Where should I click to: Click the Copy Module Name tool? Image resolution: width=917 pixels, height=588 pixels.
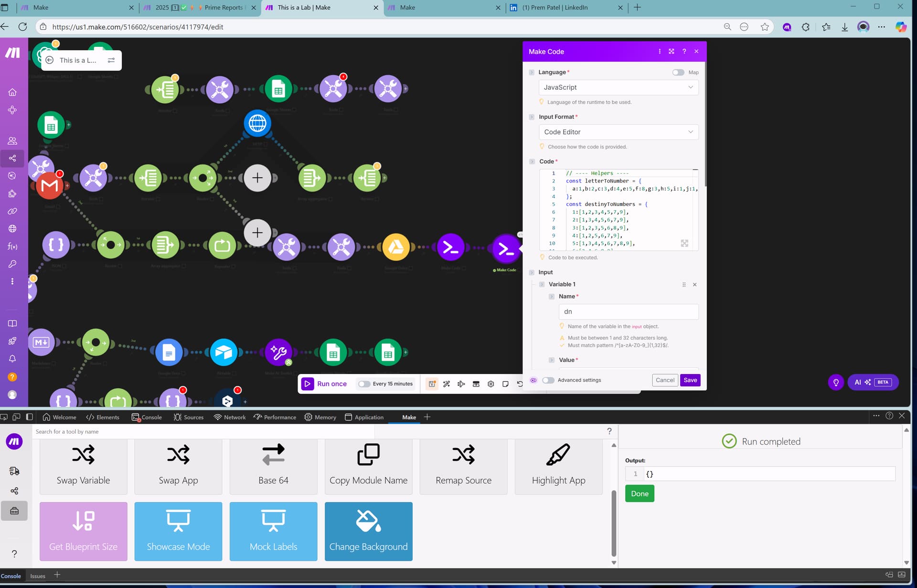[x=368, y=465]
